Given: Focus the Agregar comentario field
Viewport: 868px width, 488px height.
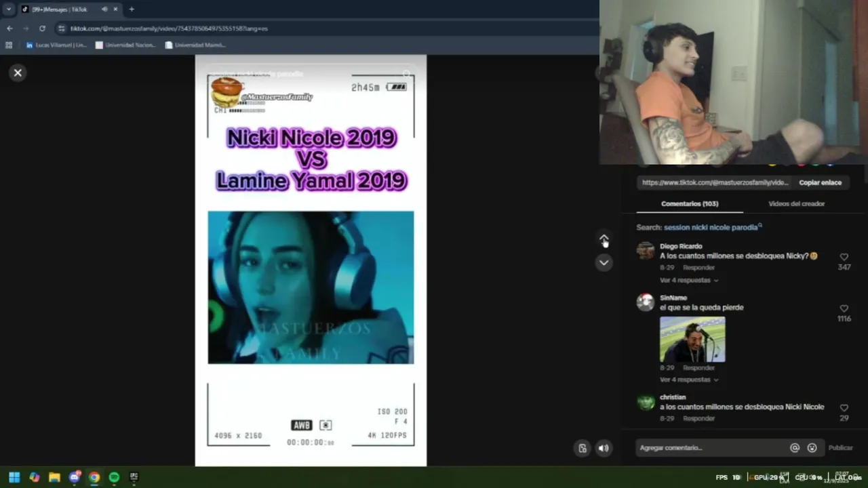Looking at the screenshot, I should click(x=712, y=447).
